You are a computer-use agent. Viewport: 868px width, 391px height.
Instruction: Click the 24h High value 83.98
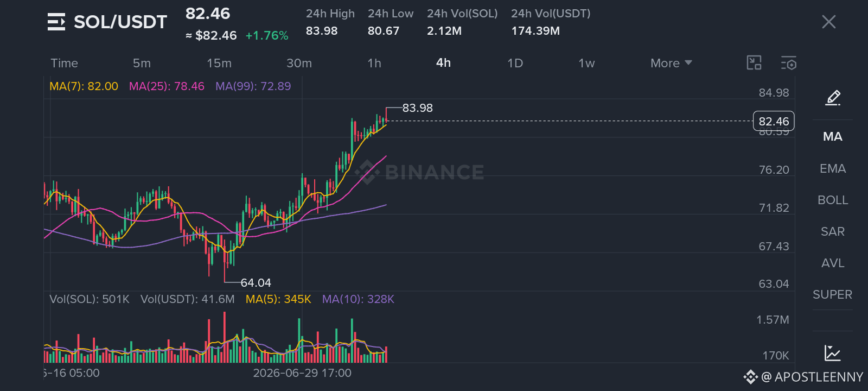(x=322, y=31)
